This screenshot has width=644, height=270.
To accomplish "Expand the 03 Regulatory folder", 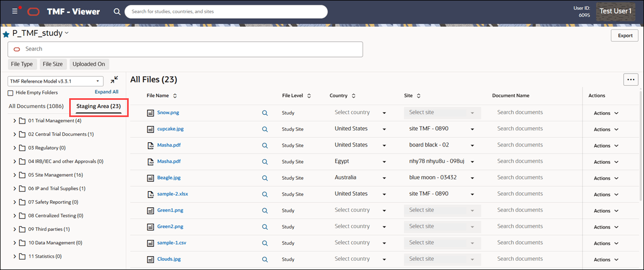I will pos(14,148).
